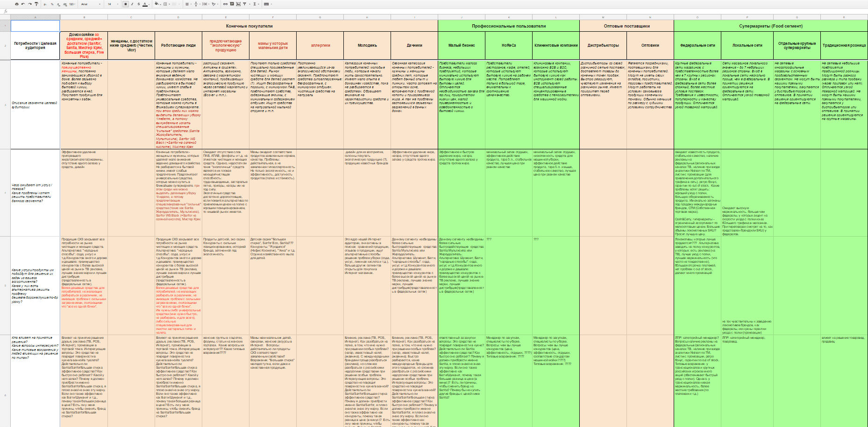This screenshot has width=868, height=427.
Task: Select the 'Профессиональные пользователи' header cell
Action: (509, 26)
